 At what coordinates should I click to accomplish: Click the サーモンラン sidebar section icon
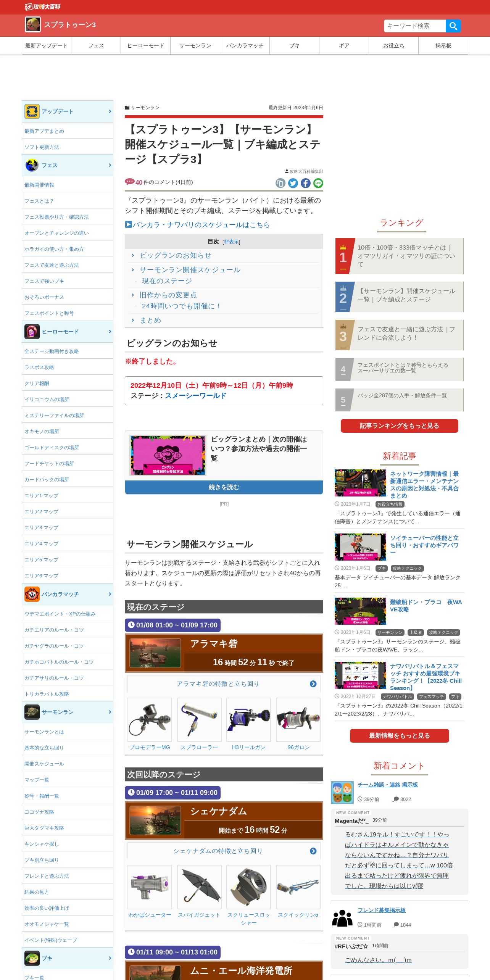click(32, 712)
